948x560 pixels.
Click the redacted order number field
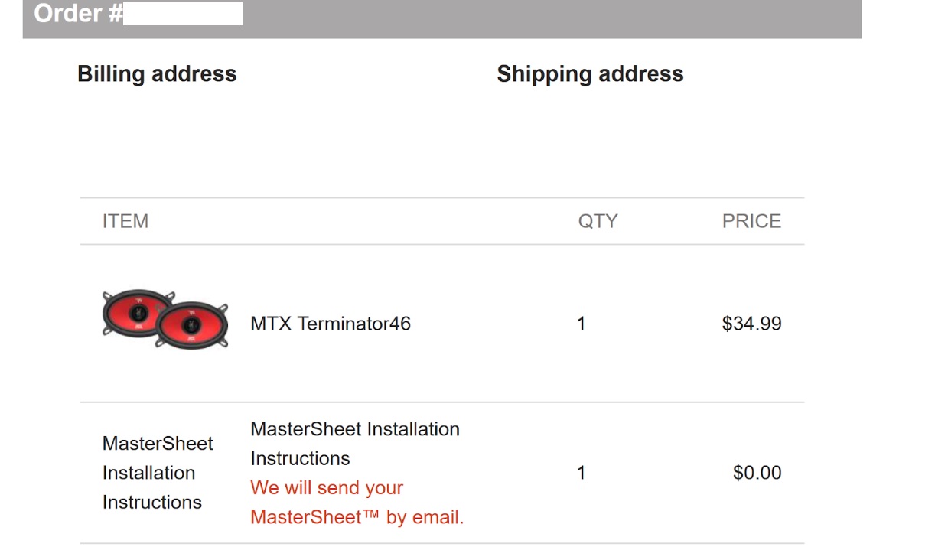183,14
